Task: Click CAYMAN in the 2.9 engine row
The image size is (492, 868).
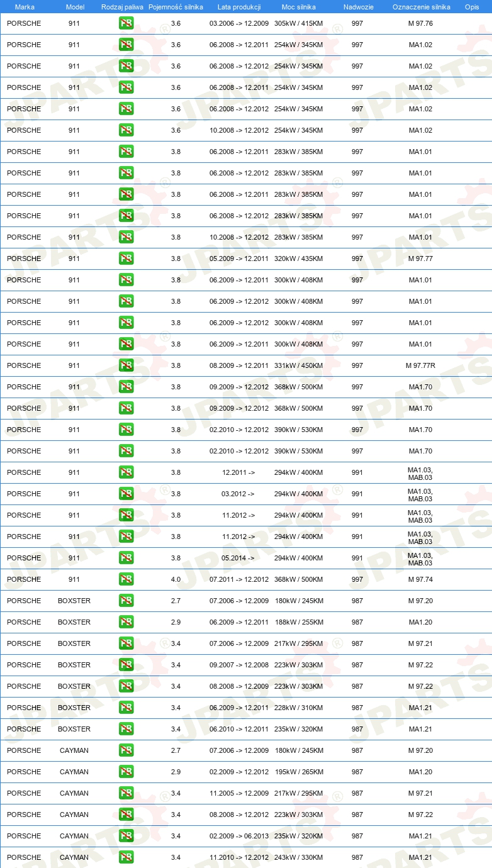Action: click(x=74, y=772)
